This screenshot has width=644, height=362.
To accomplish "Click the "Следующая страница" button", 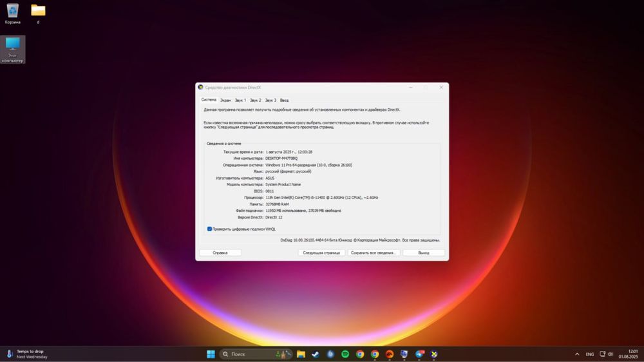I will (x=321, y=252).
